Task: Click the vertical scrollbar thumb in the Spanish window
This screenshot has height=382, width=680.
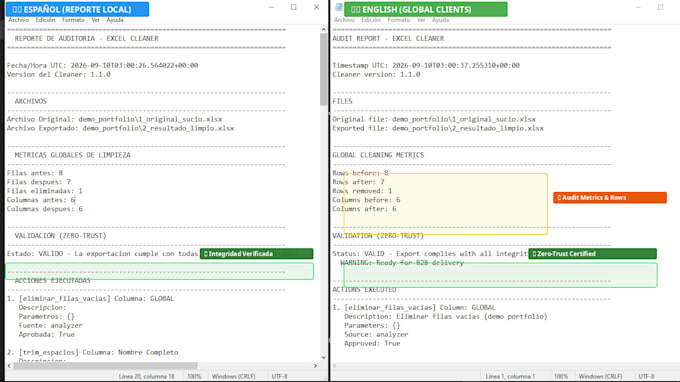Action: (324, 69)
